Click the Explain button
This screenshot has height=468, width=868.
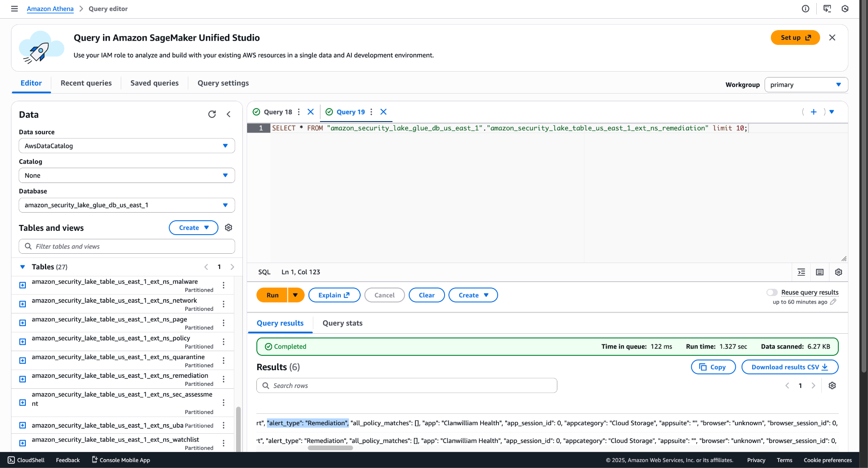click(x=334, y=295)
